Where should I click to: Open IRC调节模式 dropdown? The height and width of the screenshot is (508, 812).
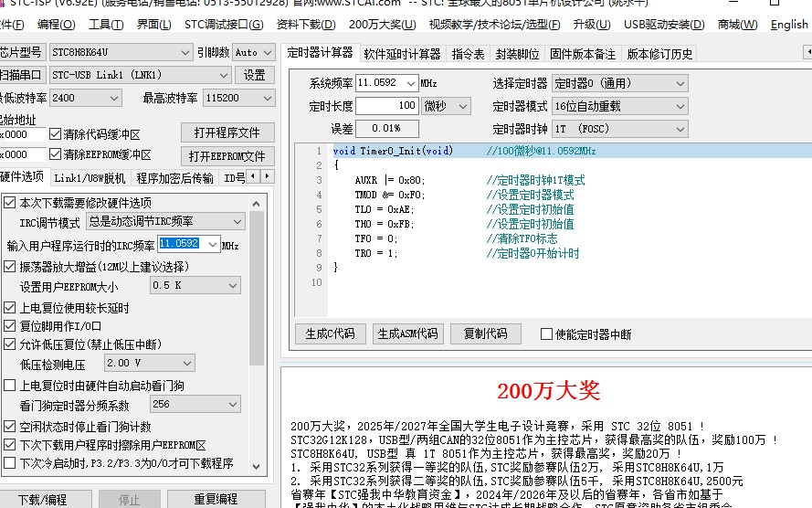pos(165,222)
